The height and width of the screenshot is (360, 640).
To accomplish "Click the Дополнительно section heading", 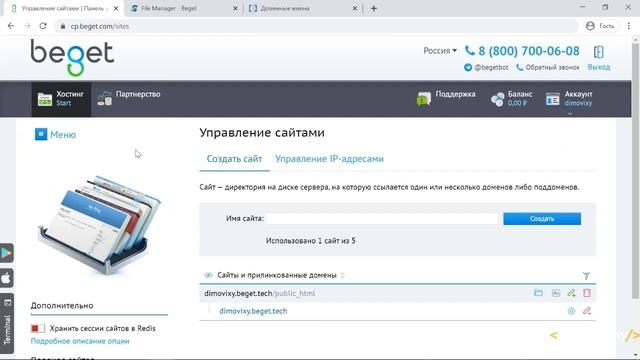I will pyautogui.click(x=62, y=306).
